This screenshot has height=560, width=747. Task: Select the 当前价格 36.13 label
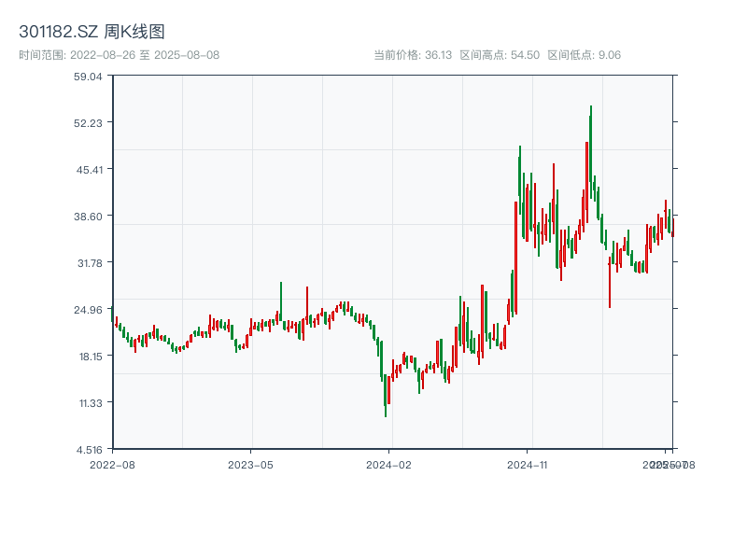coord(413,55)
